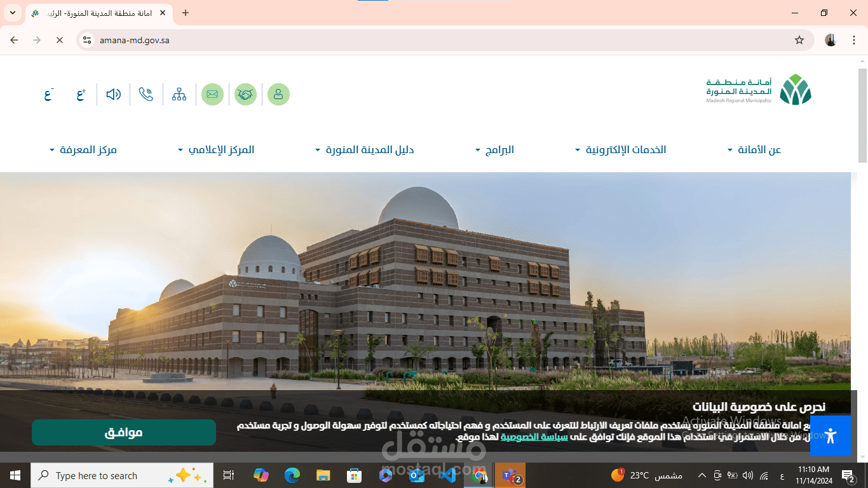Open Chrome three-dot menu

(x=853, y=40)
